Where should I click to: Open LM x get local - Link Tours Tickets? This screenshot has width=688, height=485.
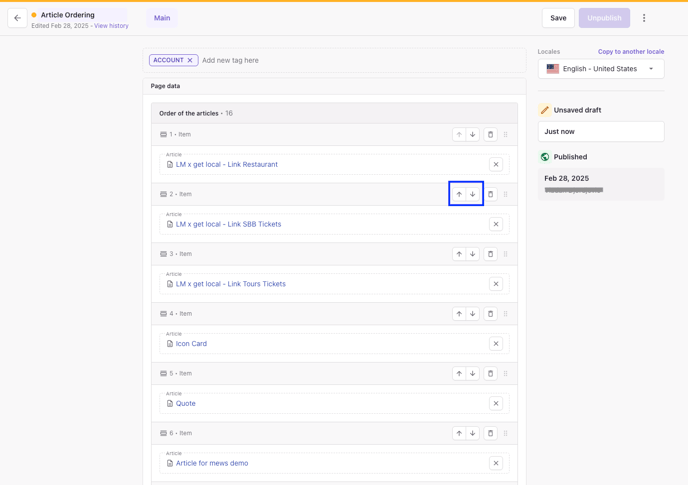pyautogui.click(x=230, y=284)
